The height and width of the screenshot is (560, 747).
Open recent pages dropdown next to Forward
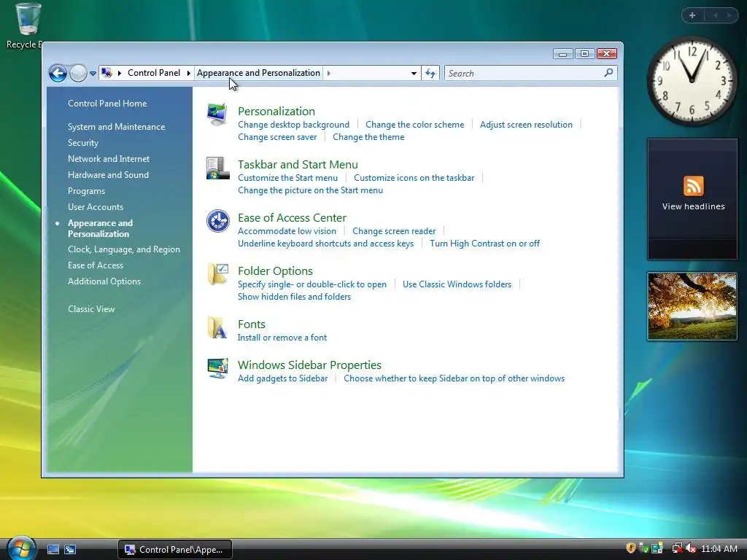click(93, 74)
